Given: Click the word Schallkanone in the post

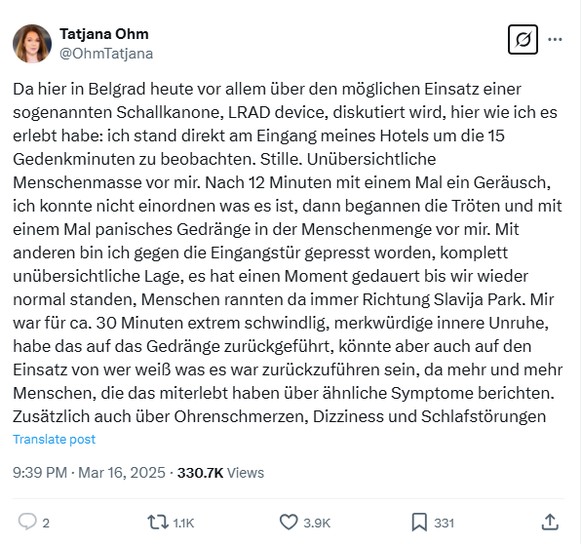Looking at the screenshot, I should pyautogui.click(x=170, y=112).
